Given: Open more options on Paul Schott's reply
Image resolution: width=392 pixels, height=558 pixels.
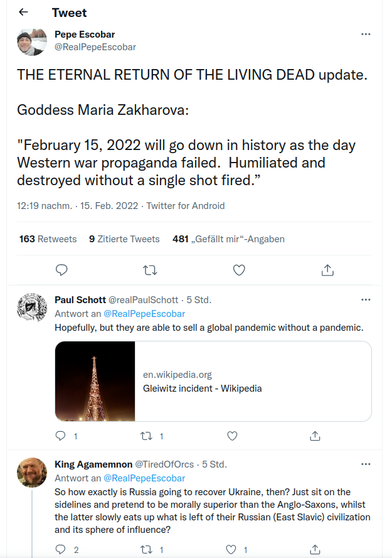Looking at the screenshot, I should tap(366, 299).
